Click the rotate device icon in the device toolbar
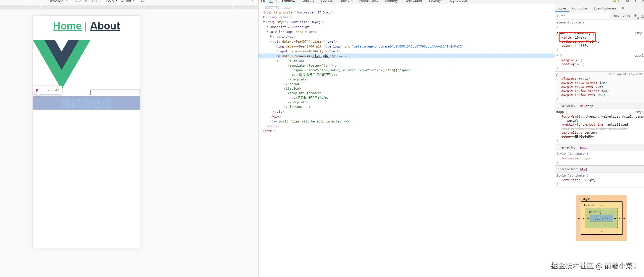Screen dimensions: 644x277 (x=143, y=1)
